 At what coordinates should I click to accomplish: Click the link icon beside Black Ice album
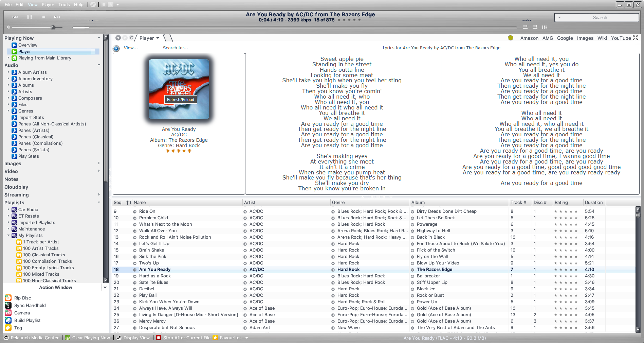[x=412, y=289]
